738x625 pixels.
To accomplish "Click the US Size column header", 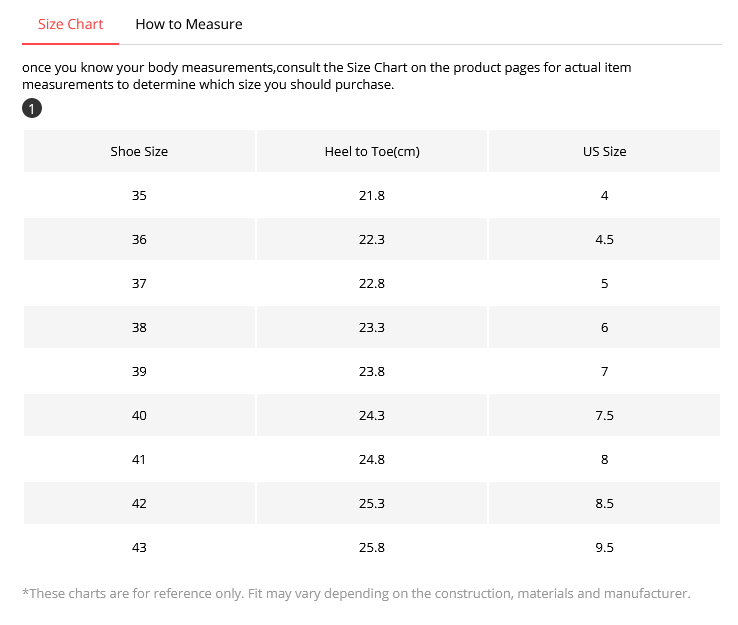I will point(604,152).
